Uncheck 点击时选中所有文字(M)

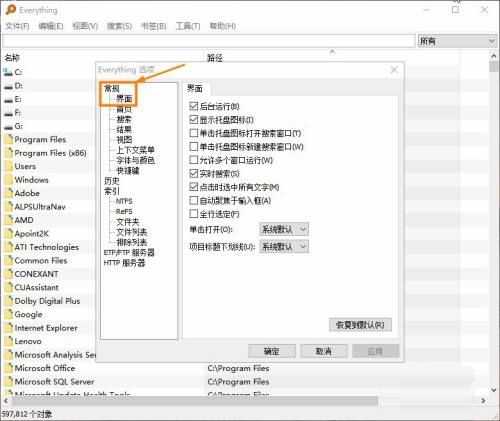coord(194,187)
